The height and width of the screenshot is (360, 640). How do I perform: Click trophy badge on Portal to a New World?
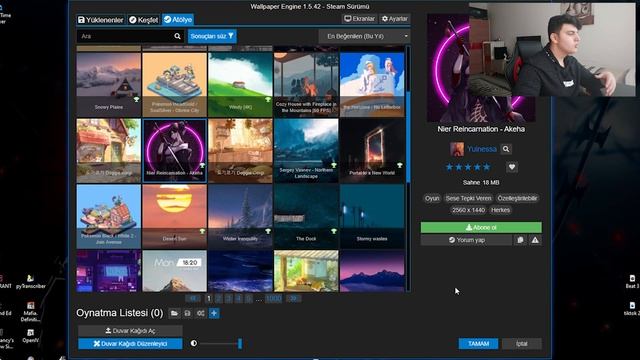click(x=400, y=165)
